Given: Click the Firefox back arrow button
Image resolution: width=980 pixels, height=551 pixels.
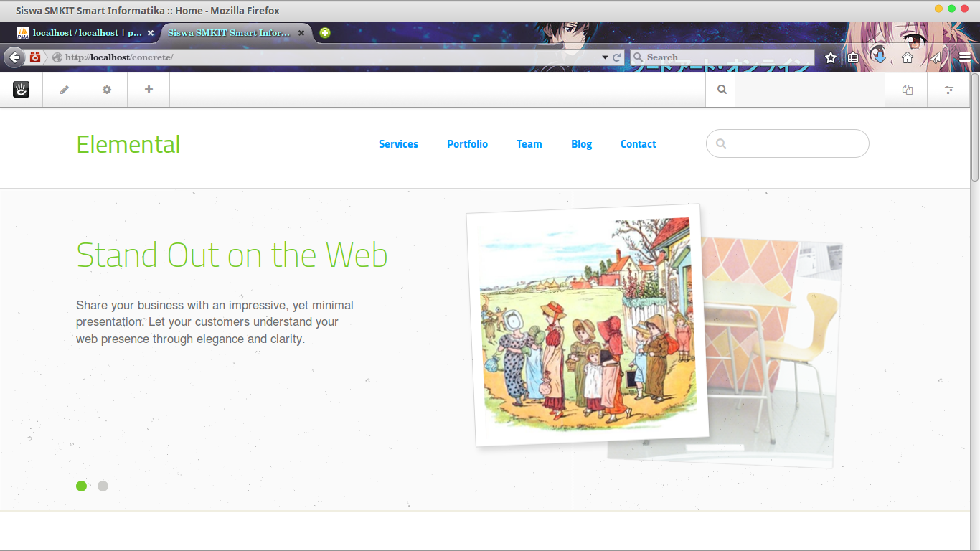Looking at the screenshot, I should 14,57.
